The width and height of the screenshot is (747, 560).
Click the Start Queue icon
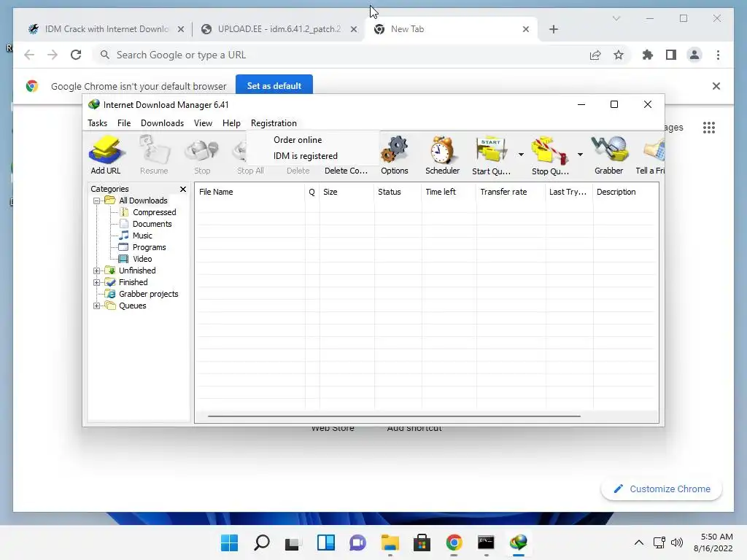pyautogui.click(x=491, y=149)
